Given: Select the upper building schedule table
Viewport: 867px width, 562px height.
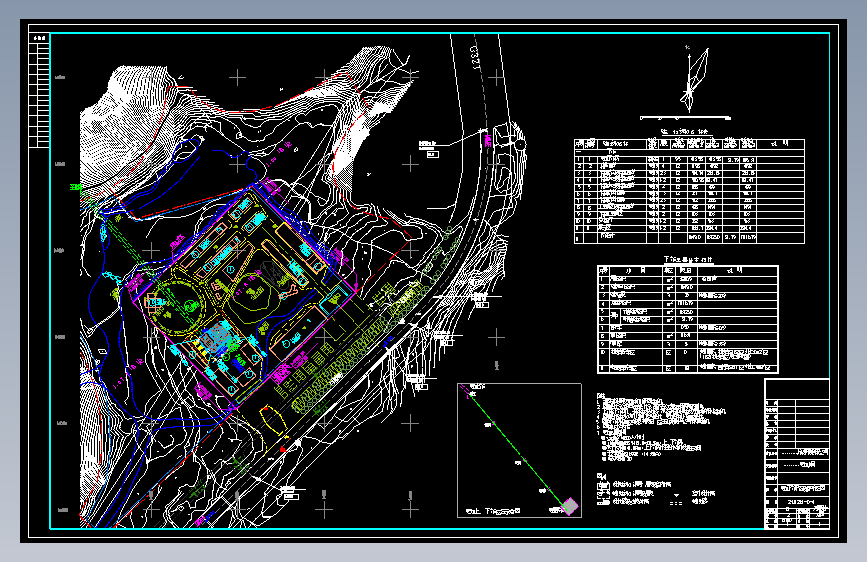Looking at the screenshot, I should (689, 191).
